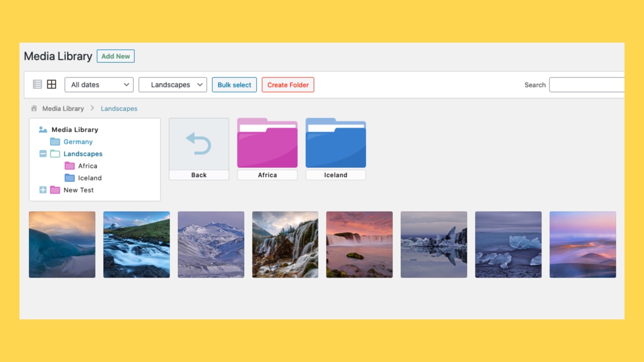Open the purple misty dunes thumbnail

(583, 244)
